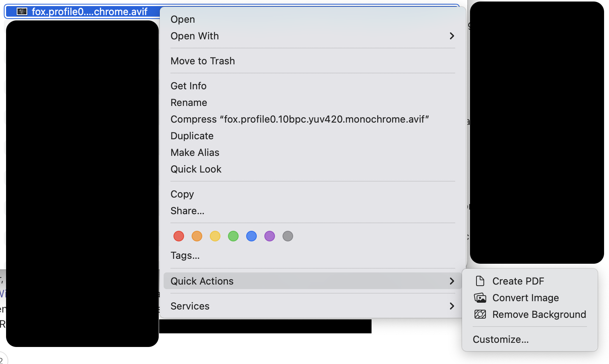Apply the blue tag color

(251, 236)
